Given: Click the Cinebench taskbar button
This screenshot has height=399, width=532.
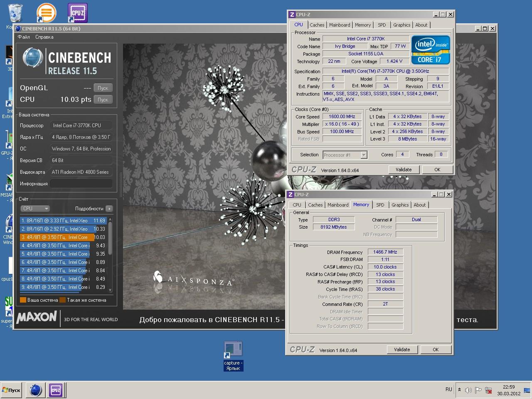Looking at the screenshot, I should (36, 390).
